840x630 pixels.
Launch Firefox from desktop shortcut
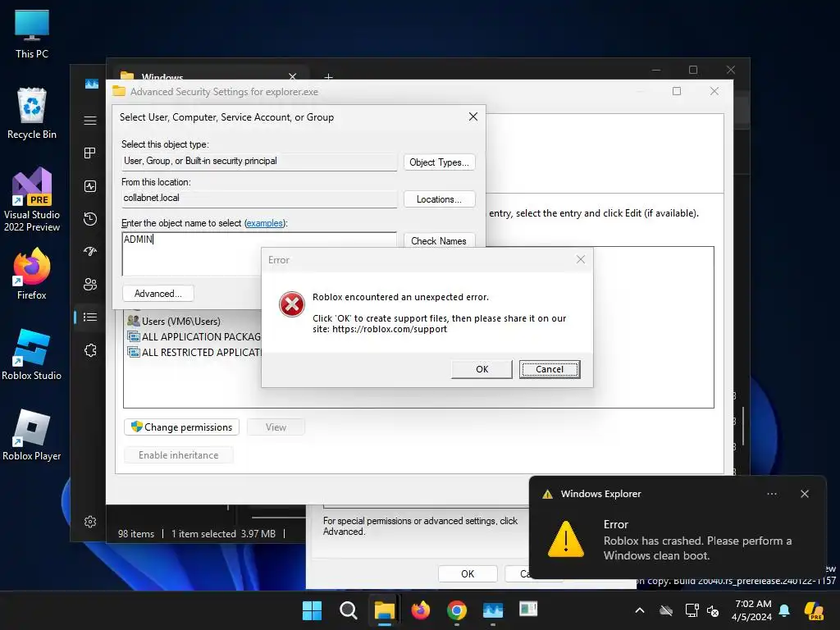point(32,274)
